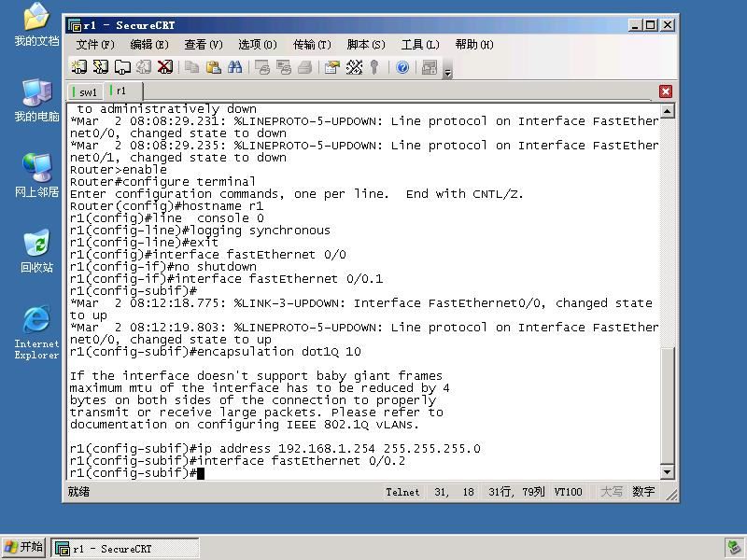Open the 查看(V) menu

[x=204, y=45]
